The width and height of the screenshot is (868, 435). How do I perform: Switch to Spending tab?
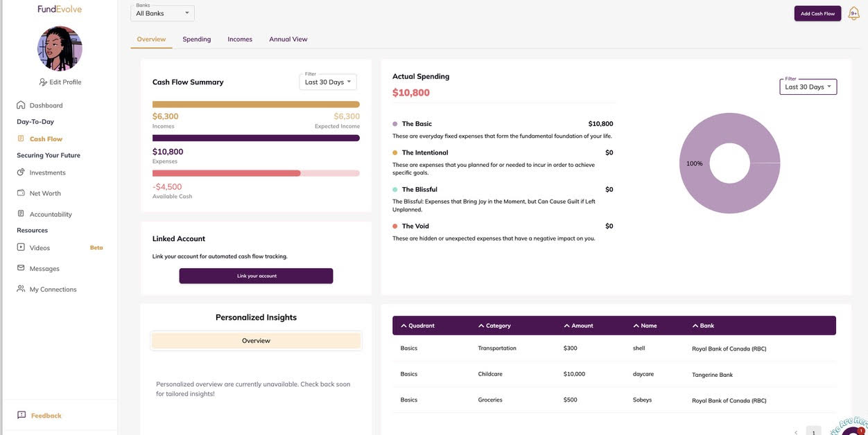[x=197, y=39]
